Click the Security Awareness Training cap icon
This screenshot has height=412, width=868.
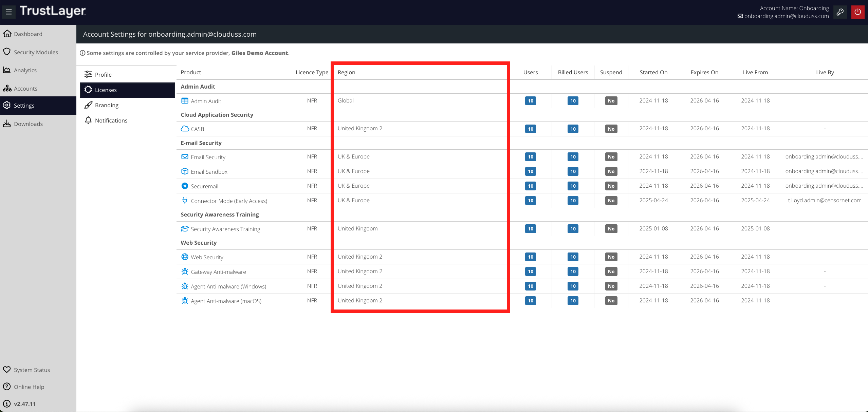pyautogui.click(x=185, y=229)
